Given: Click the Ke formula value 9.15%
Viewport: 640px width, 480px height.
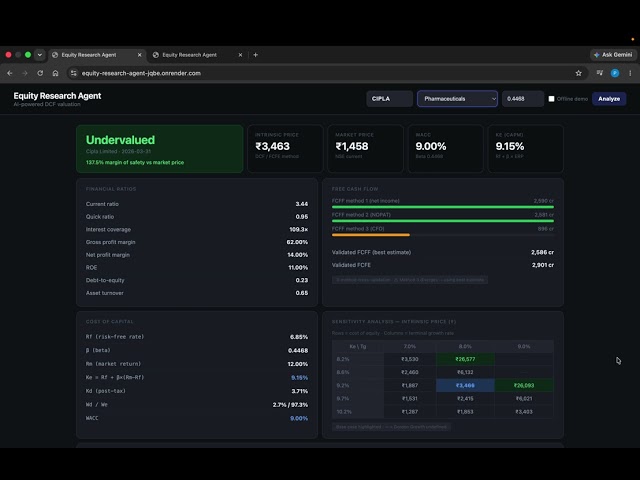Looking at the screenshot, I should [300, 378].
